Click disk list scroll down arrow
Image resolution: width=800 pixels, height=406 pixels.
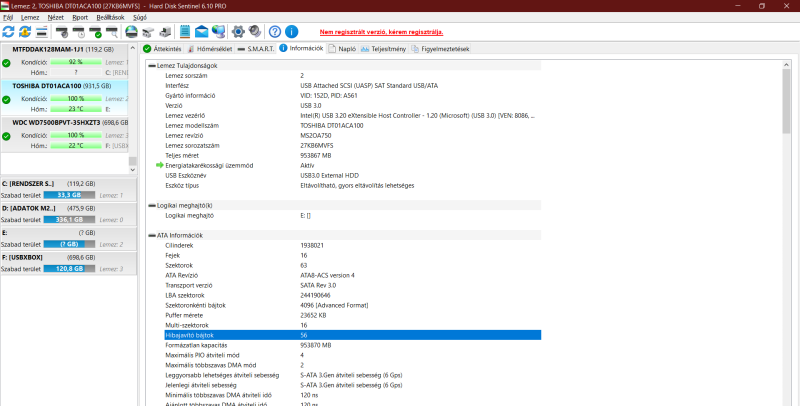click(x=133, y=169)
